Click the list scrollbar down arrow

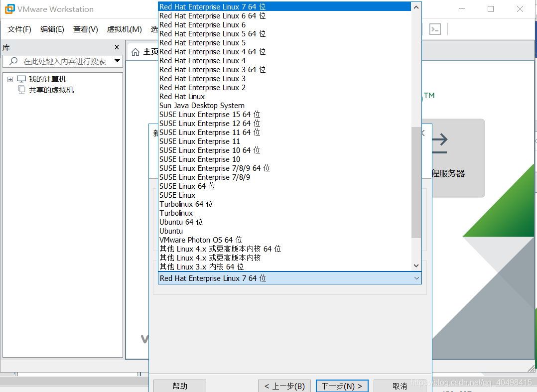pos(416,265)
